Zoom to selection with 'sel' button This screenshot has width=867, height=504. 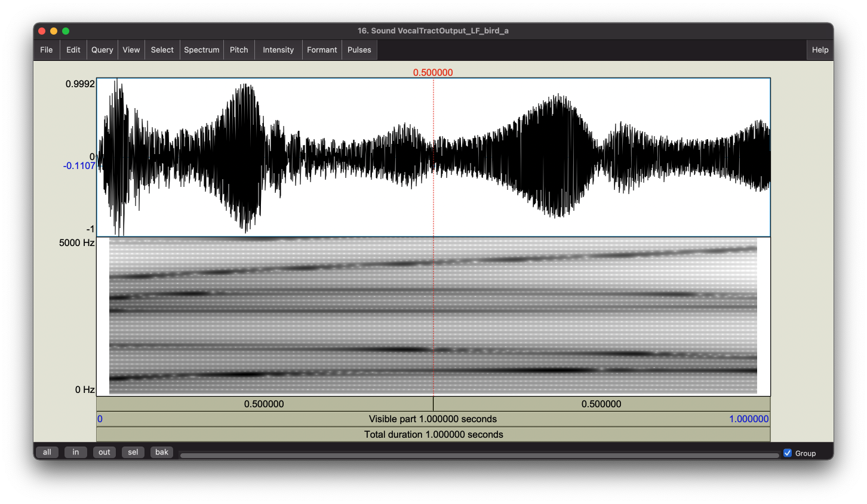tap(133, 453)
